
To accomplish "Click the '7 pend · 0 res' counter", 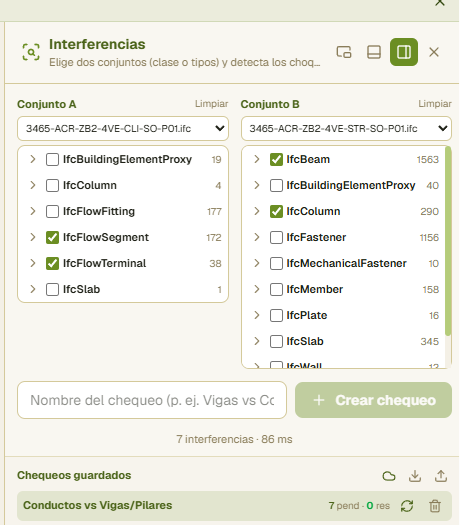I will 359,506.
